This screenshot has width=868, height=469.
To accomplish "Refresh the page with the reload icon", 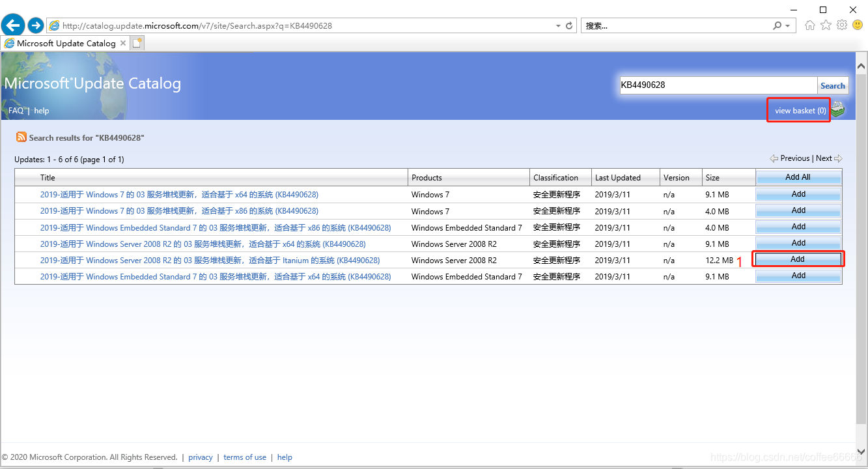I will pyautogui.click(x=570, y=26).
